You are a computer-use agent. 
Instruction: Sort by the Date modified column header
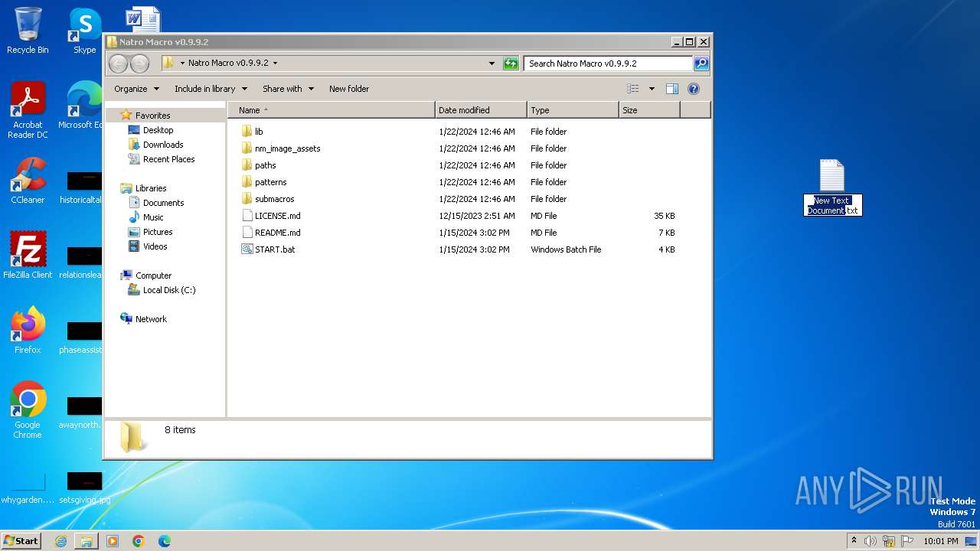coord(481,110)
